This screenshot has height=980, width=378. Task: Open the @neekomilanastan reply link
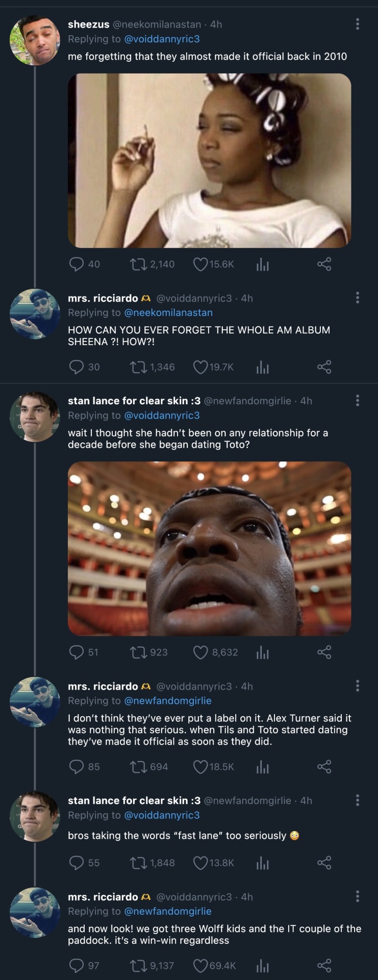tap(168, 312)
